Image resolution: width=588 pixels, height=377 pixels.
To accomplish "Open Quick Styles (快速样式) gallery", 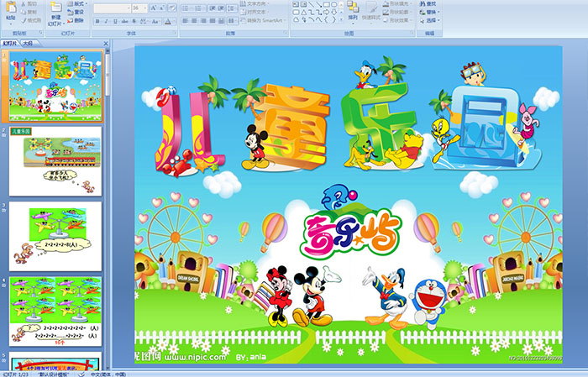I will coord(371,11).
